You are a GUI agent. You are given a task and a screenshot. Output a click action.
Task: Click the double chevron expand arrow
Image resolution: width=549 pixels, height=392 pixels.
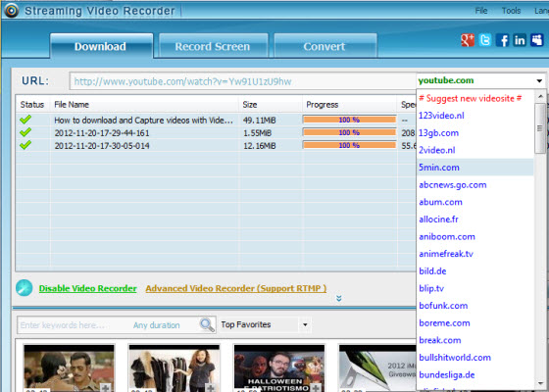pyautogui.click(x=338, y=298)
